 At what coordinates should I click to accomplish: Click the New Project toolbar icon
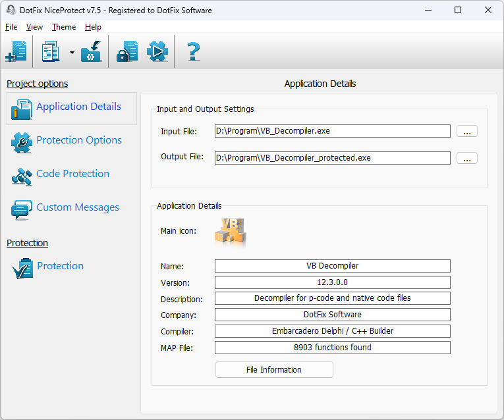tap(16, 51)
